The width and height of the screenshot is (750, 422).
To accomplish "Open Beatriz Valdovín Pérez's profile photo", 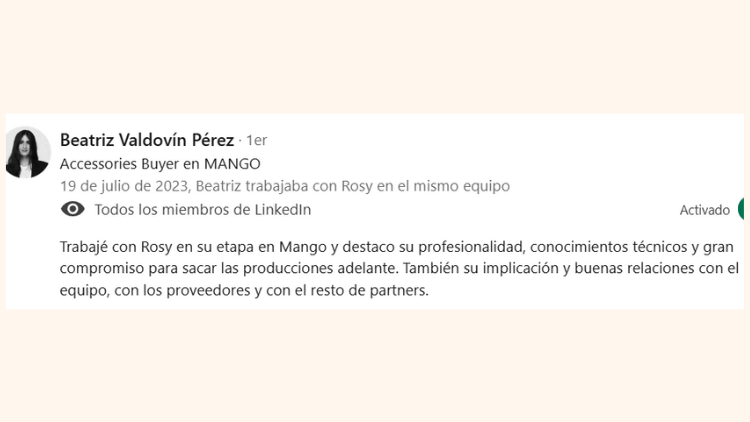I will [27, 152].
